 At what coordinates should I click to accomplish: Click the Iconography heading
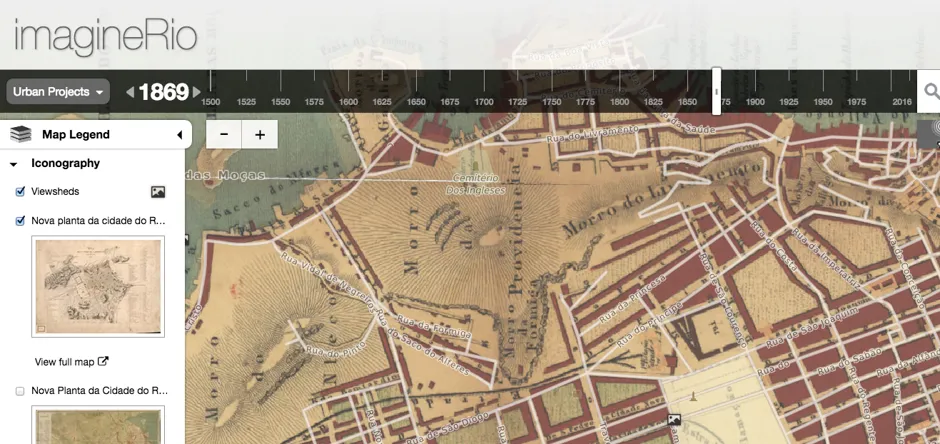(x=65, y=164)
